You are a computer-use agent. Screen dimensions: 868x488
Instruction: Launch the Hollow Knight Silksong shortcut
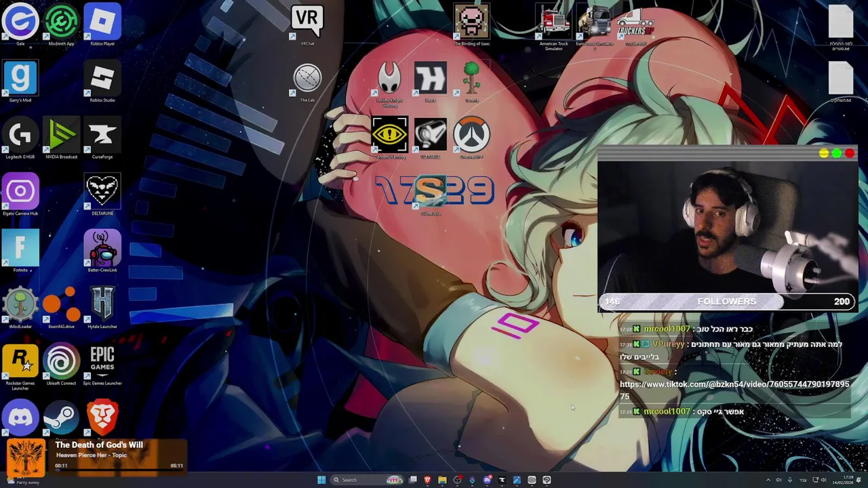(x=389, y=83)
